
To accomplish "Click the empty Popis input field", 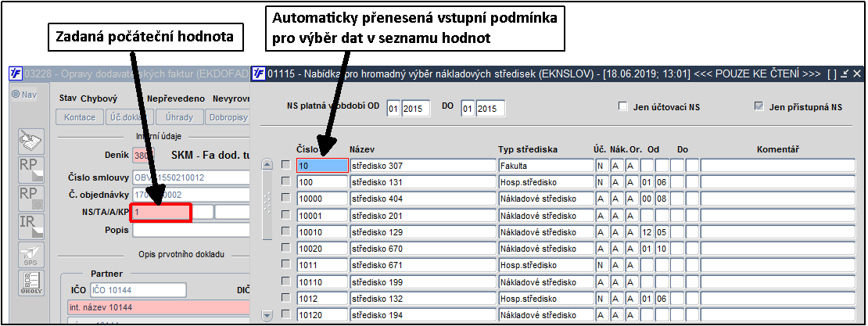I will click(191, 229).
